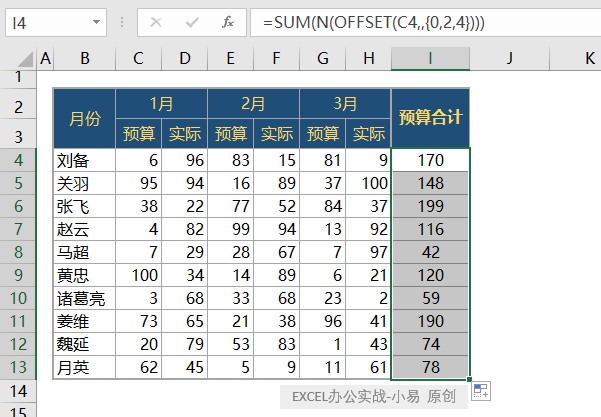
Task: Select column G header
Action: (323, 59)
